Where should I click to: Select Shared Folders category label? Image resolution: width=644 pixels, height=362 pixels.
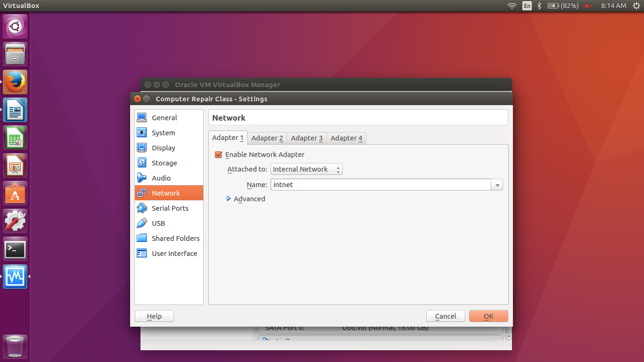coord(176,239)
